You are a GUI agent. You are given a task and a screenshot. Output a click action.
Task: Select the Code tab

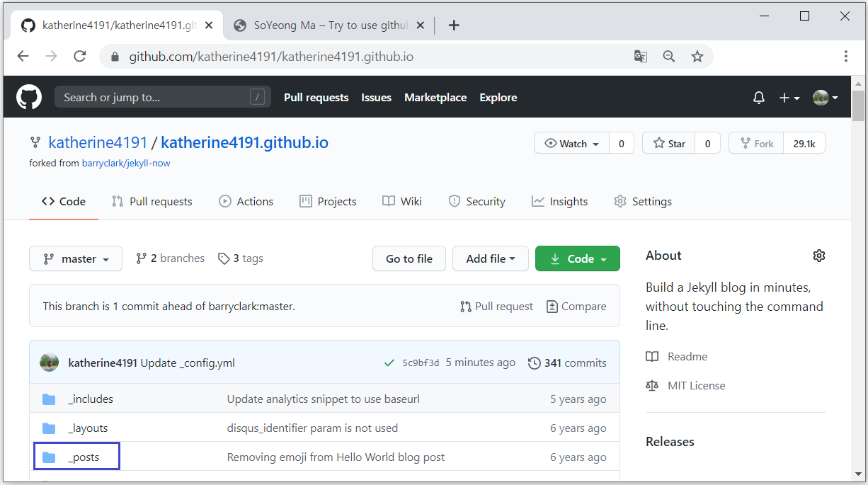pyautogui.click(x=64, y=201)
